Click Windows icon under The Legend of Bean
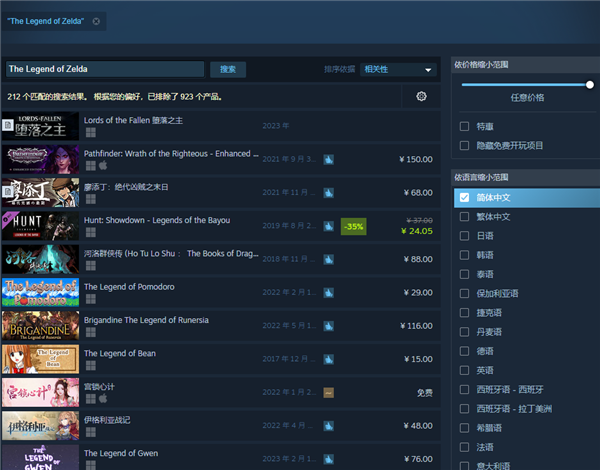This screenshot has height=470, width=600. click(x=91, y=365)
